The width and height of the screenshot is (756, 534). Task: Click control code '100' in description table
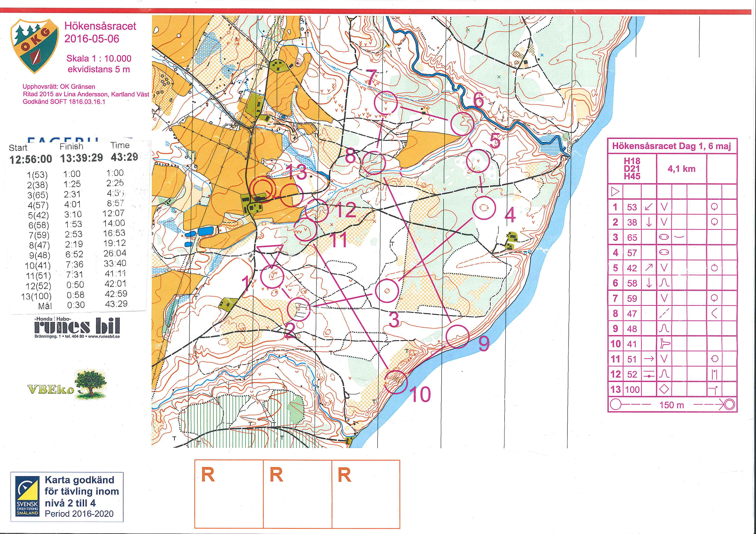coord(632,390)
